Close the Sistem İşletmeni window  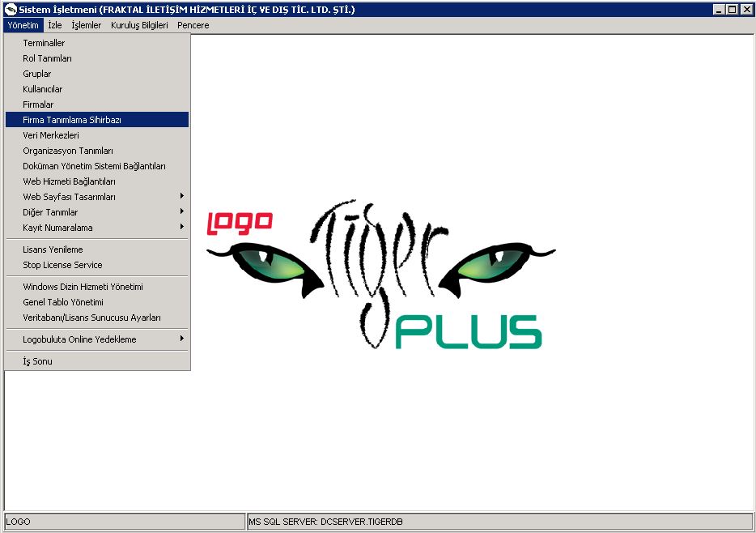coord(745,9)
